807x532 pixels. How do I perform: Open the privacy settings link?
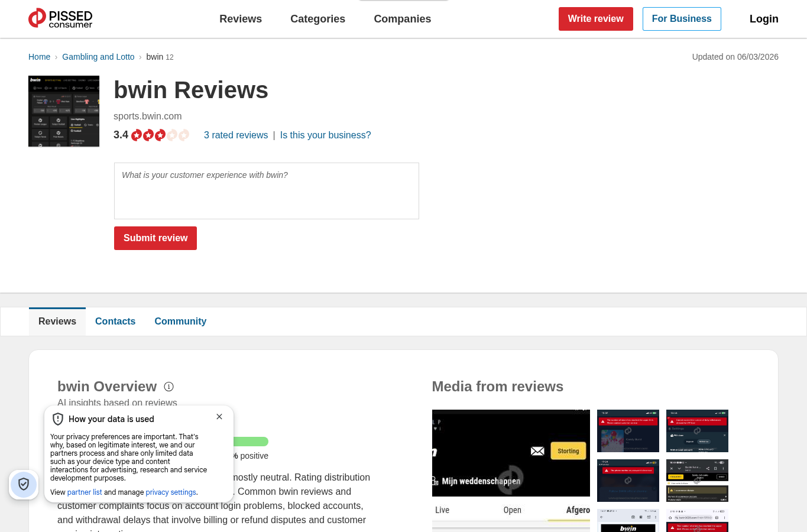click(171, 492)
